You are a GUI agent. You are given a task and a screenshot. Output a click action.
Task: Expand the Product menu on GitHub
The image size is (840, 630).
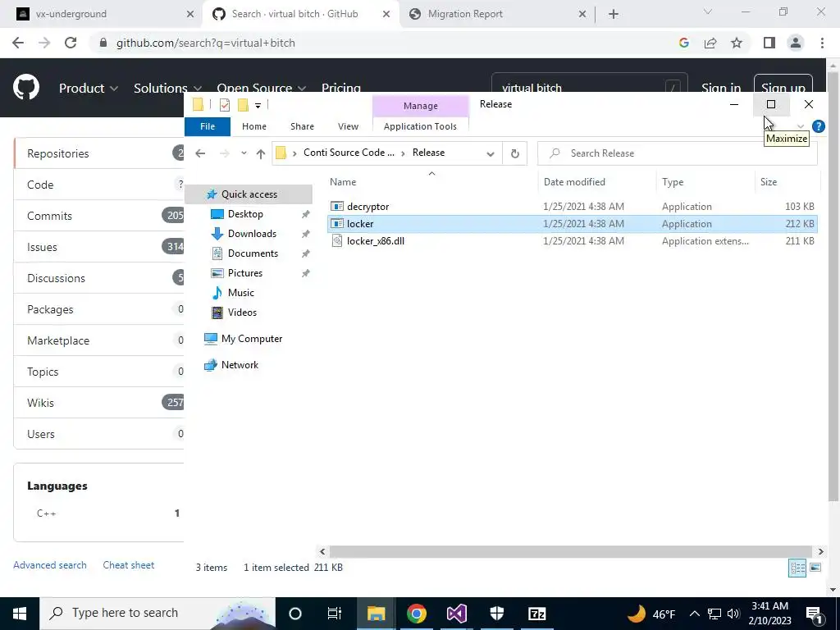pyautogui.click(x=89, y=89)
